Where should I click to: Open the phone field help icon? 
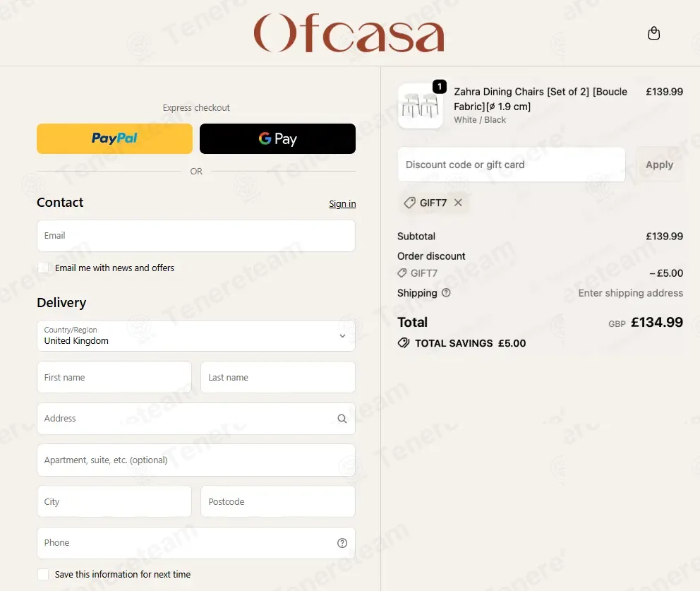(x=342, y=543)
